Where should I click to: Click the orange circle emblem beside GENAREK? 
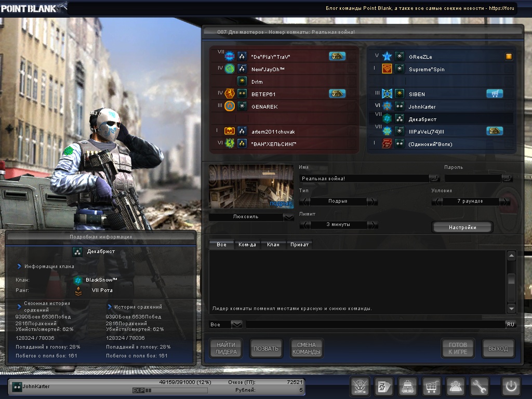coord(230,106)
